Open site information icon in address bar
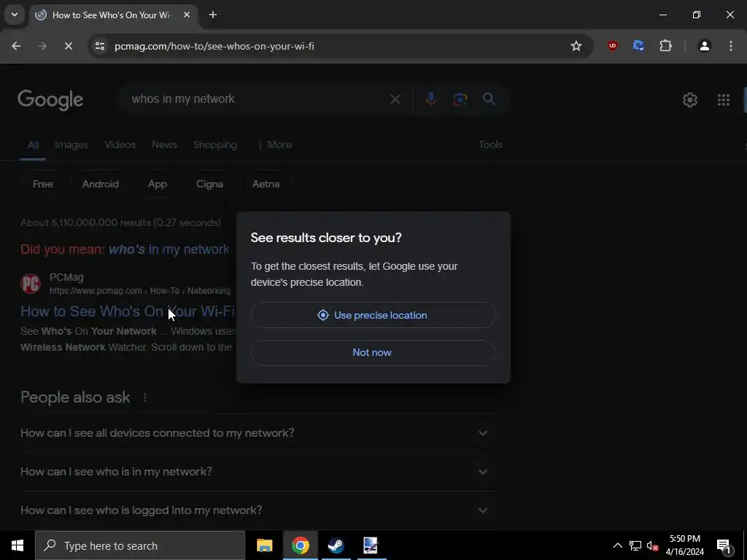The height and width of the screenshot is (560, 747). (x=99, y=46)
